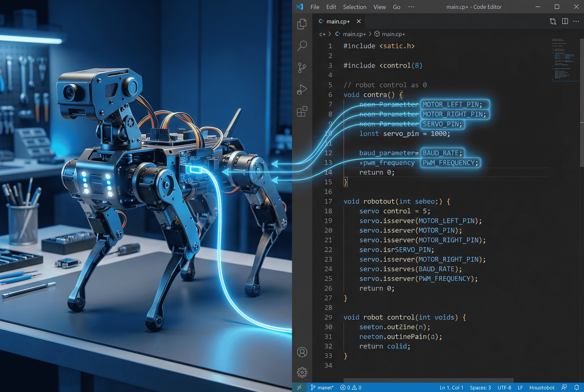Expand the menu bar overflow ellipsis
Image resolution: width=584 pixels, height=392 pixels.
tap(411, 7)
